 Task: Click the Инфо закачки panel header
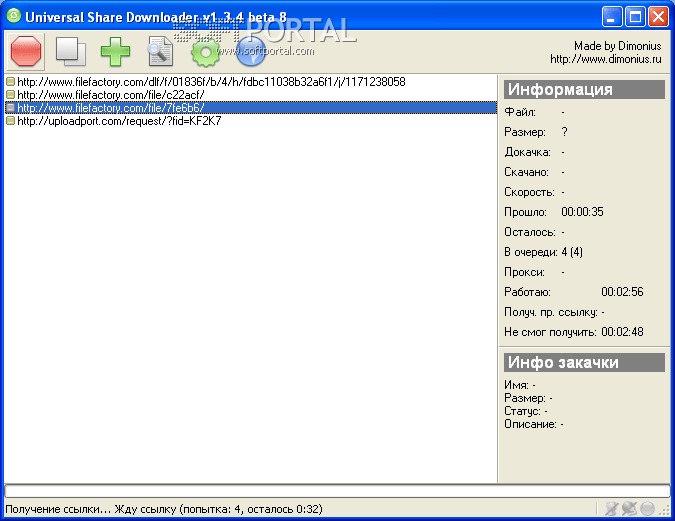(x=584, y=362)
